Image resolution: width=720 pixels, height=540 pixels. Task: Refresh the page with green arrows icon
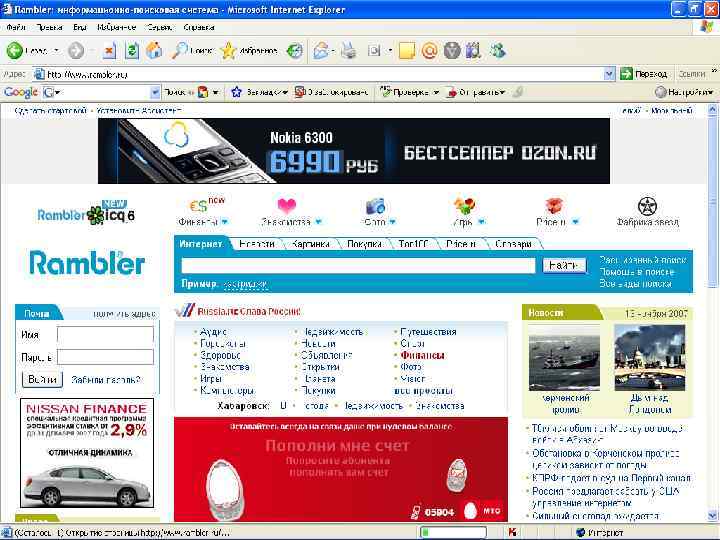tap(132, 51)
